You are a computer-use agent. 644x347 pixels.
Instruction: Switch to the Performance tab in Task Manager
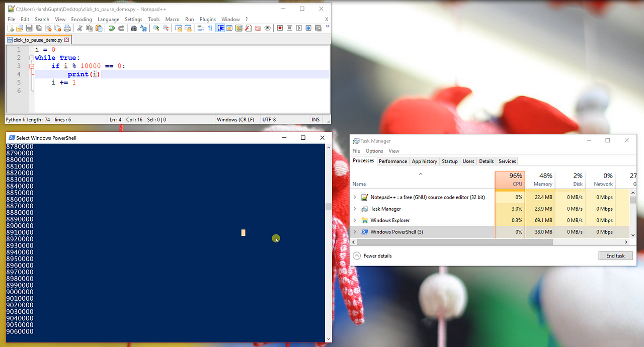[393, 161]
